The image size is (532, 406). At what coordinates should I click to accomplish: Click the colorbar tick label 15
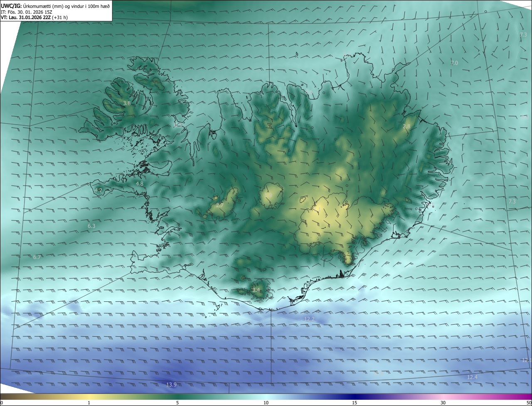355,403
